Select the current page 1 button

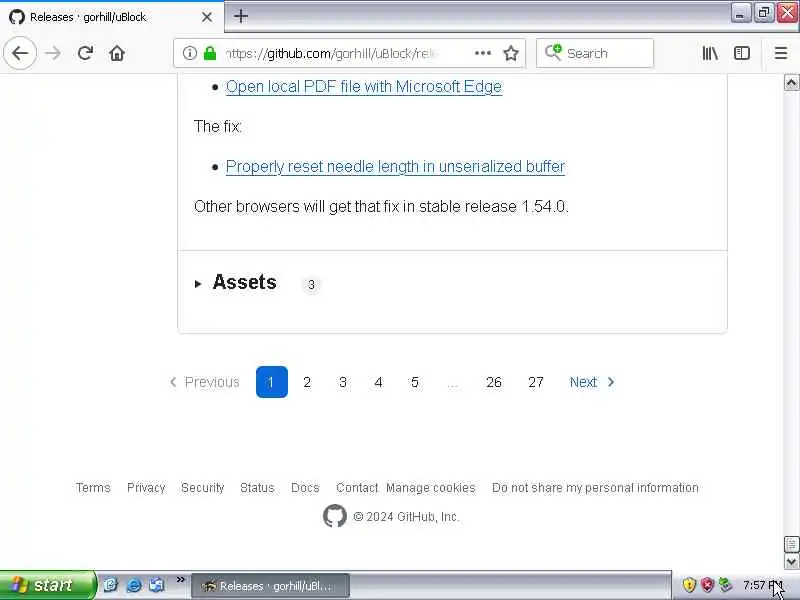271,382
